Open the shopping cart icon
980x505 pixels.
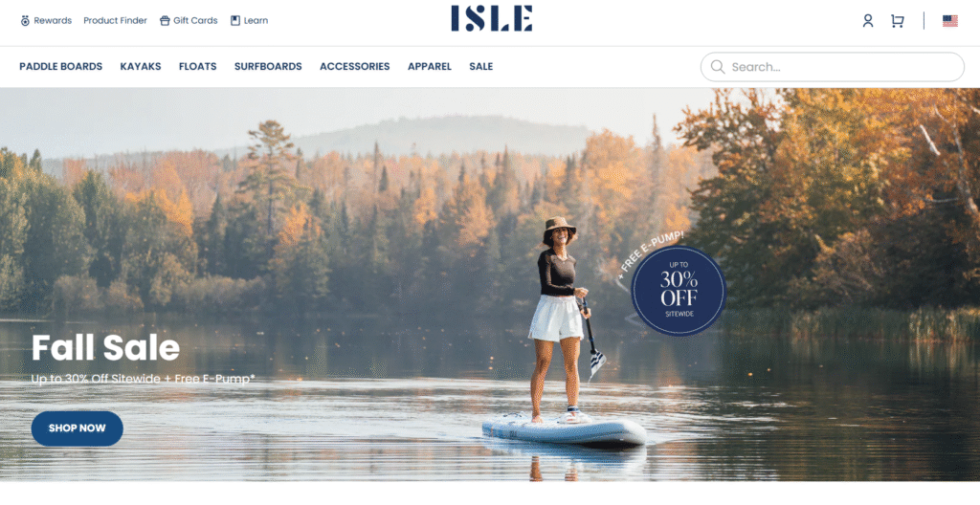pyautogui.click(x=898, y=21)
